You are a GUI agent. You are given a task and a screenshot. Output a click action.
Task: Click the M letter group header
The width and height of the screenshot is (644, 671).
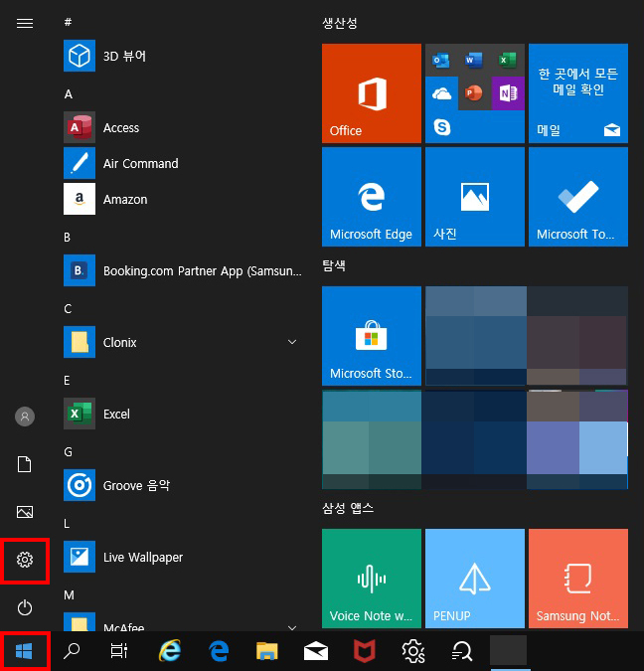(69, 594)
